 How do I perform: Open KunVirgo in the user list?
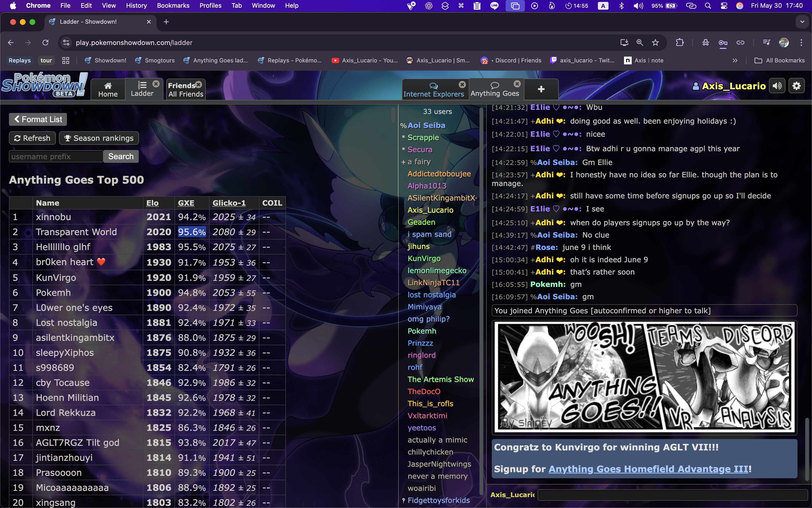[x=424, y=258]
